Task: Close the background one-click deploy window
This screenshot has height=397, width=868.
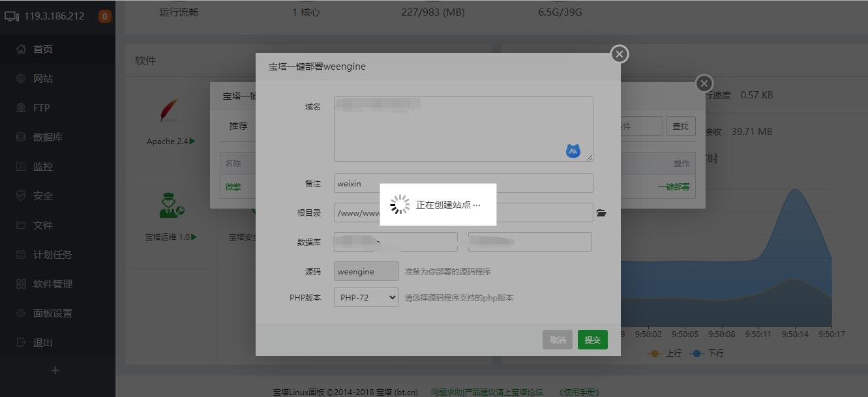Action: click(x=704, y=83)
